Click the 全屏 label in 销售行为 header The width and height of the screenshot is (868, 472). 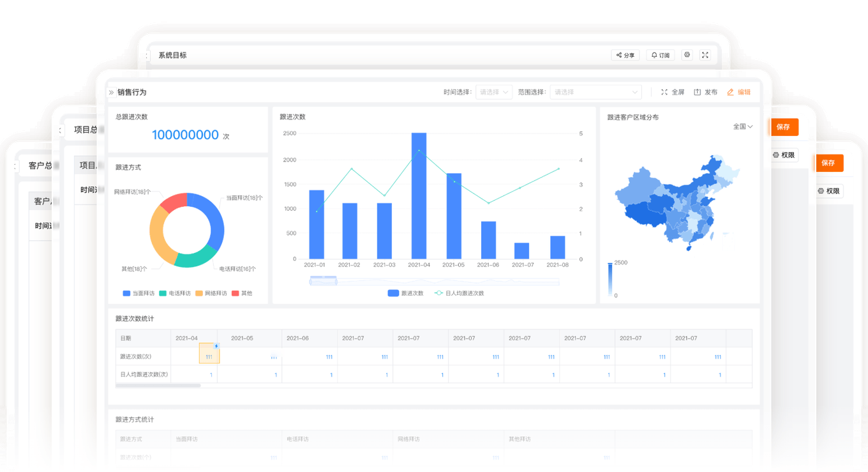(x=678, y=93)
